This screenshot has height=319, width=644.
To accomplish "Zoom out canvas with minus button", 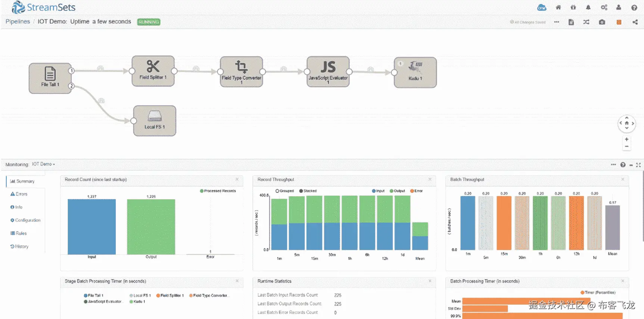I will point(627,146).
